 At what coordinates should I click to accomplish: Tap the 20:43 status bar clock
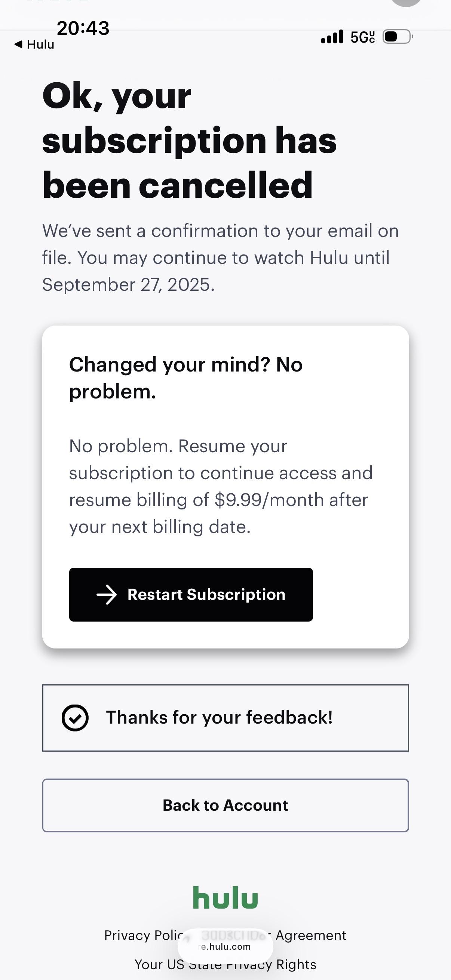click(x=83, y=28)
